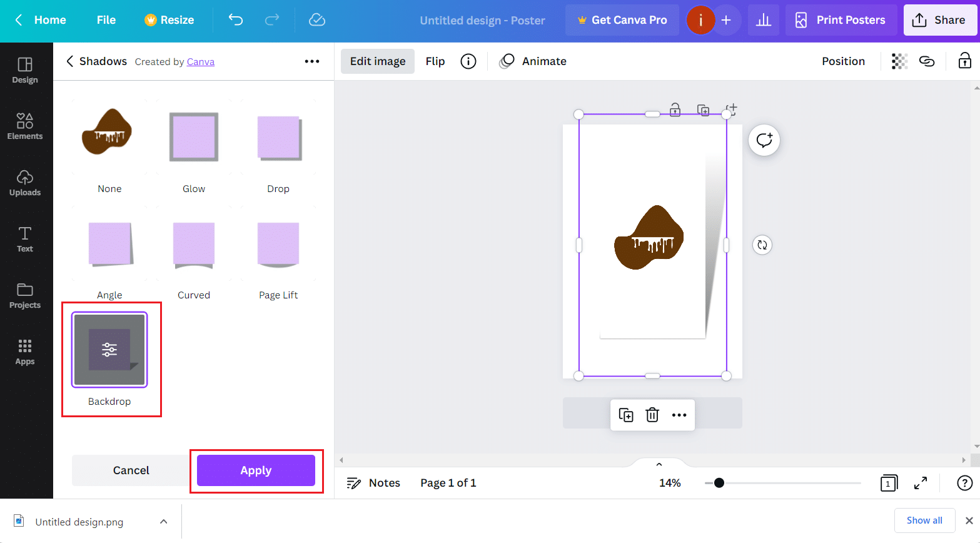Duplicate the selected image

[625, 414]
